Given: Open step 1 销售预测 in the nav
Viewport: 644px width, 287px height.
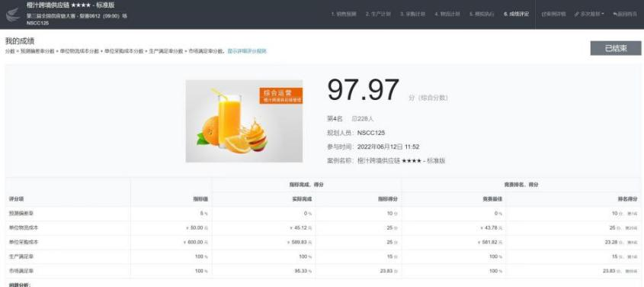Looking at the screenshot, I should (x=344, y=14).
